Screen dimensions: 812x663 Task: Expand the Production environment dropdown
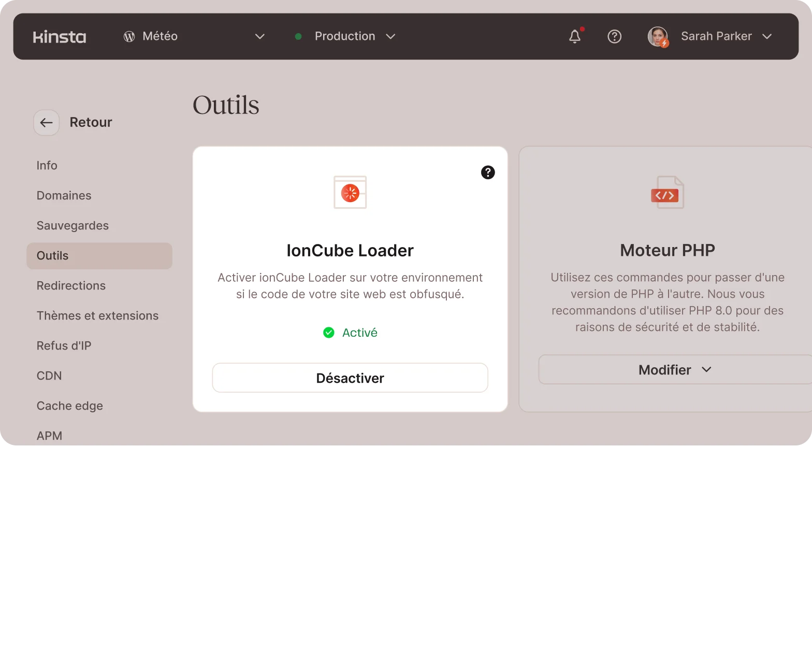coord(390,36)
